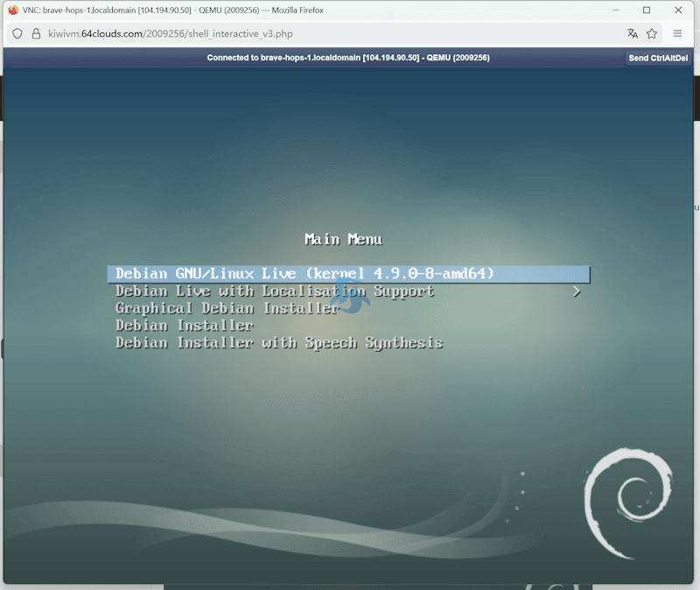
Task: Choose Graphical Debian Installer option
Action: [x=227, y=308]
